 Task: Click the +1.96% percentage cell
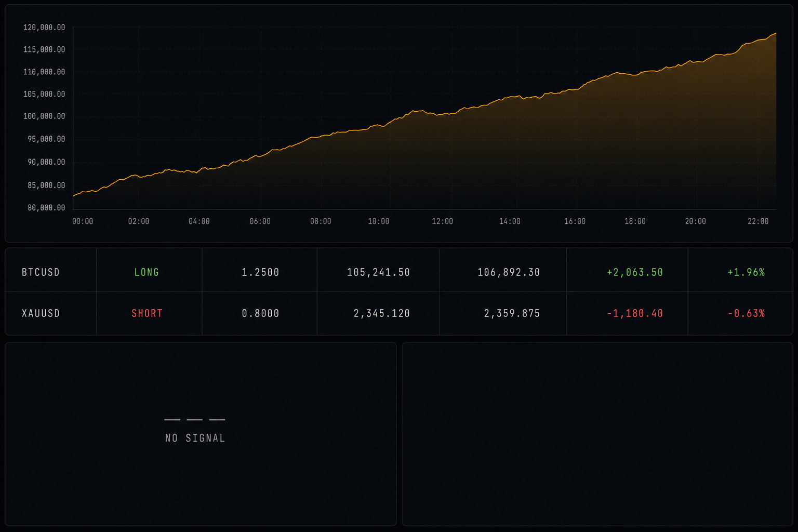tap(746, 272)
